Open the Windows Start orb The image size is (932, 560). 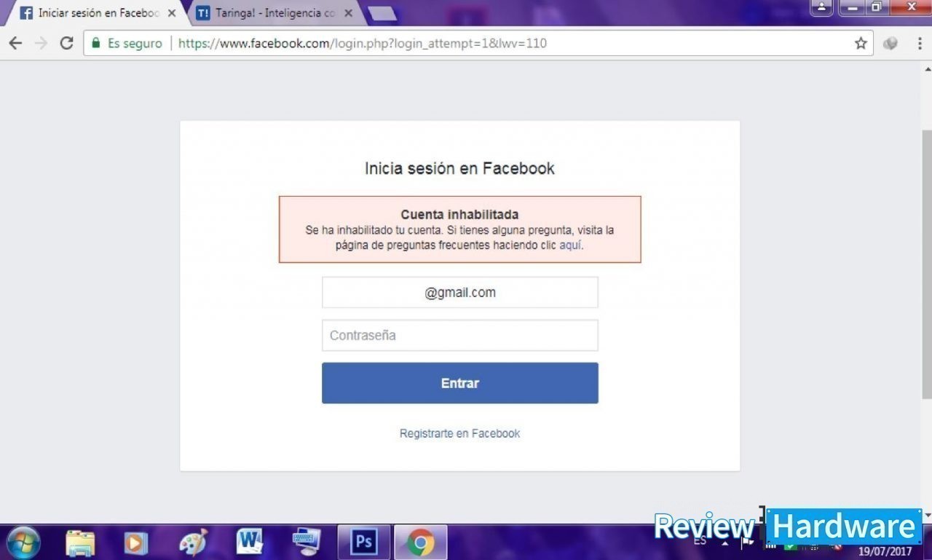(23, 543)
